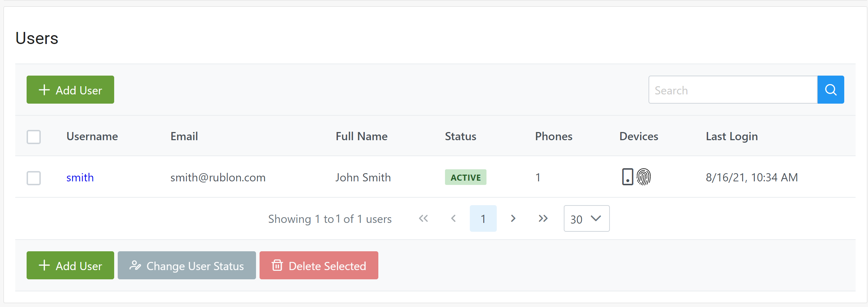Click the blue search magnifier button
This screenshot has width=868, height=307.
(830, 90)
